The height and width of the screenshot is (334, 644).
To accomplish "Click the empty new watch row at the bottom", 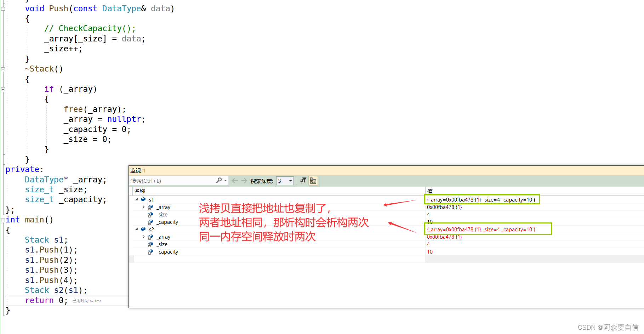I will click(x=279, y=259).
